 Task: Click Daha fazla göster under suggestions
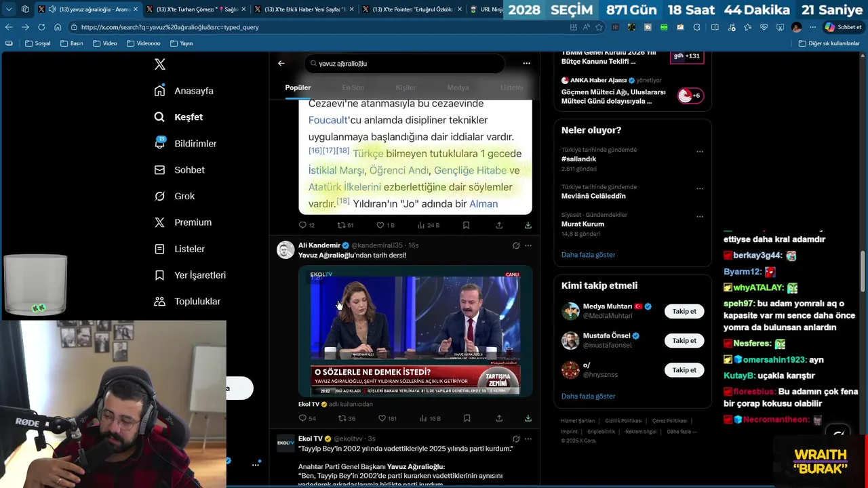coord(588,396)
